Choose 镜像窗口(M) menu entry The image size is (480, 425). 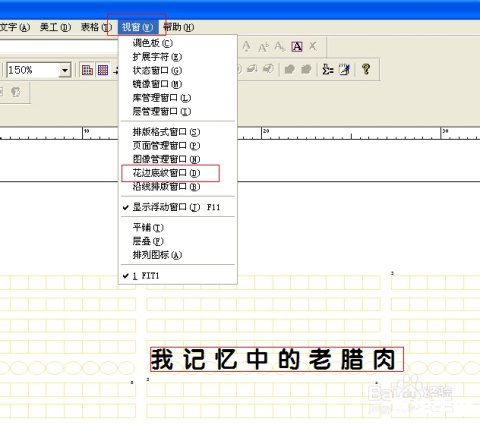(178, 84)
